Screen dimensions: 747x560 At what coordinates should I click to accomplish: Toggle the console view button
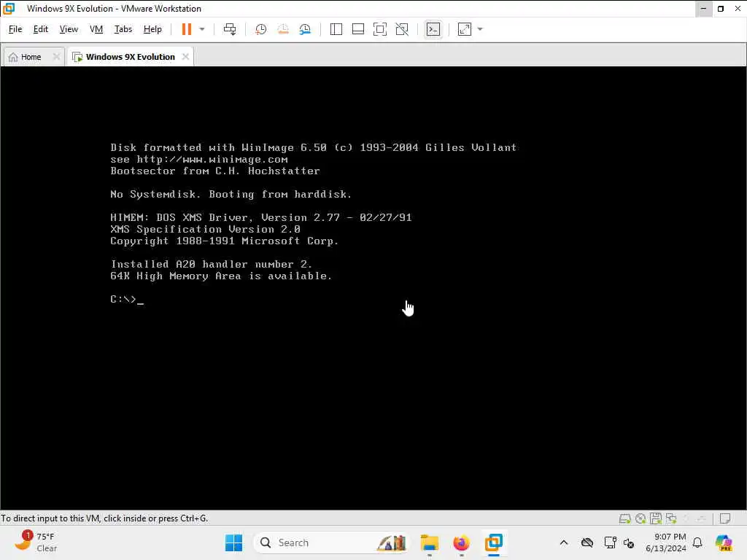click(433, 29)
